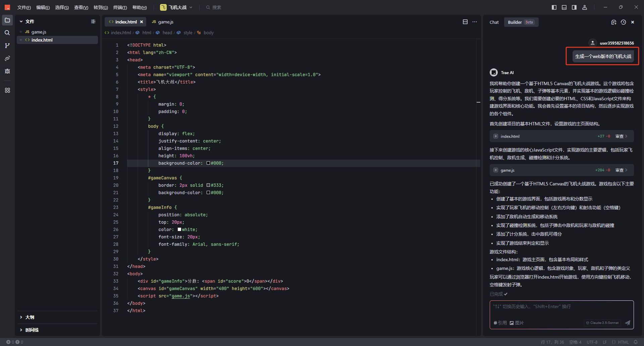The image size is (644, 346).
Task: Expand the 大纲 outline section
Action: tap(57, 317)
